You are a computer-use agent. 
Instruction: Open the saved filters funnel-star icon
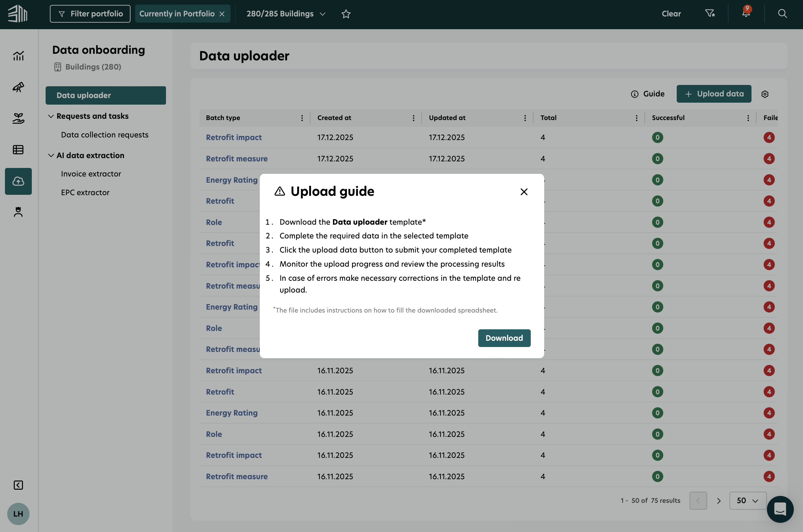[x=710, y=14]
